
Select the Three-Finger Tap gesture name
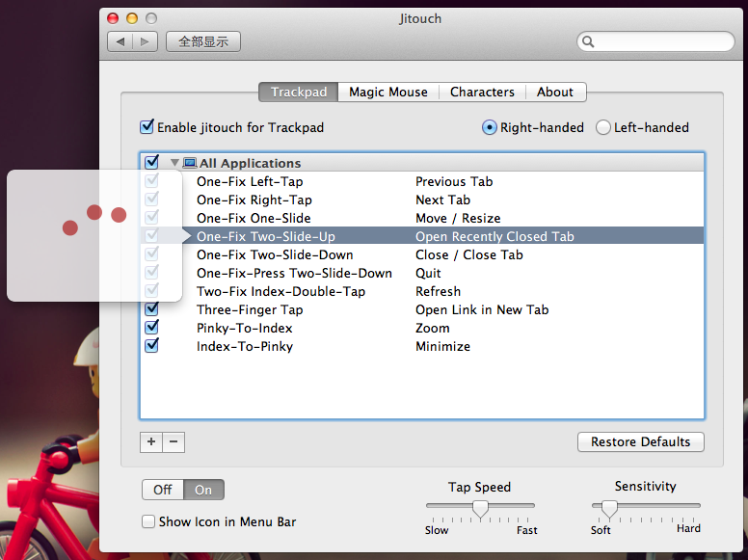coord(250,310)
